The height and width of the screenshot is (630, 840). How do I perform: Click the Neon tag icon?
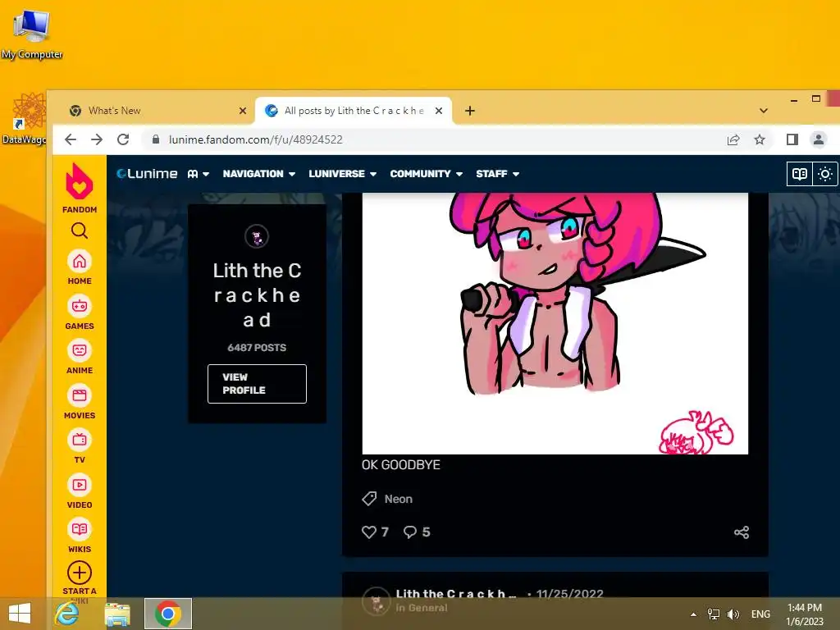pos(369,499)
